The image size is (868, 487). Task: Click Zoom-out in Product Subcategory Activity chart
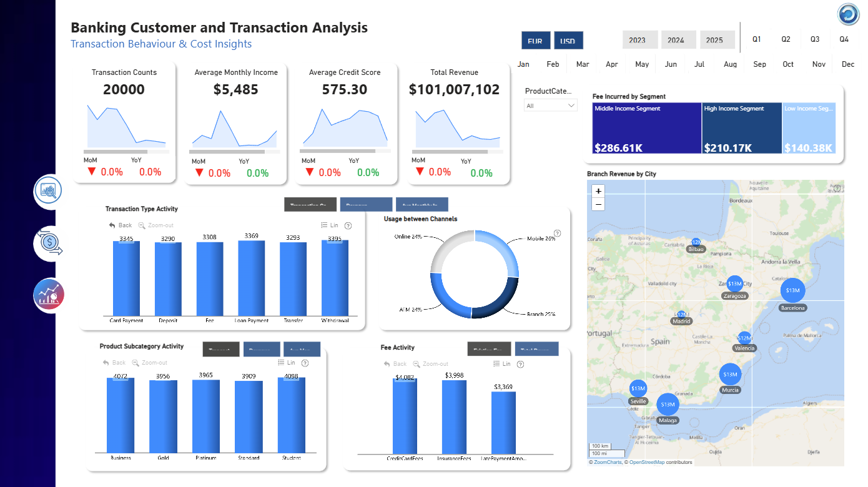click(150, 363)
